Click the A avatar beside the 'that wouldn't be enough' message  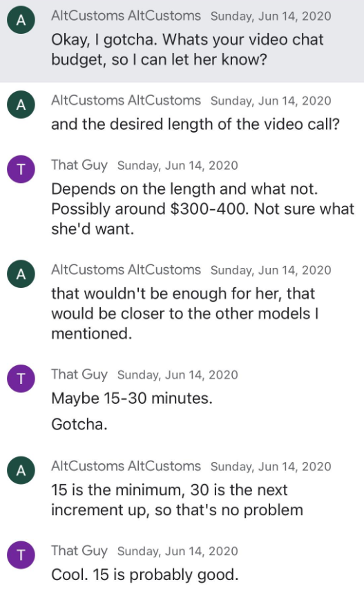21,274
